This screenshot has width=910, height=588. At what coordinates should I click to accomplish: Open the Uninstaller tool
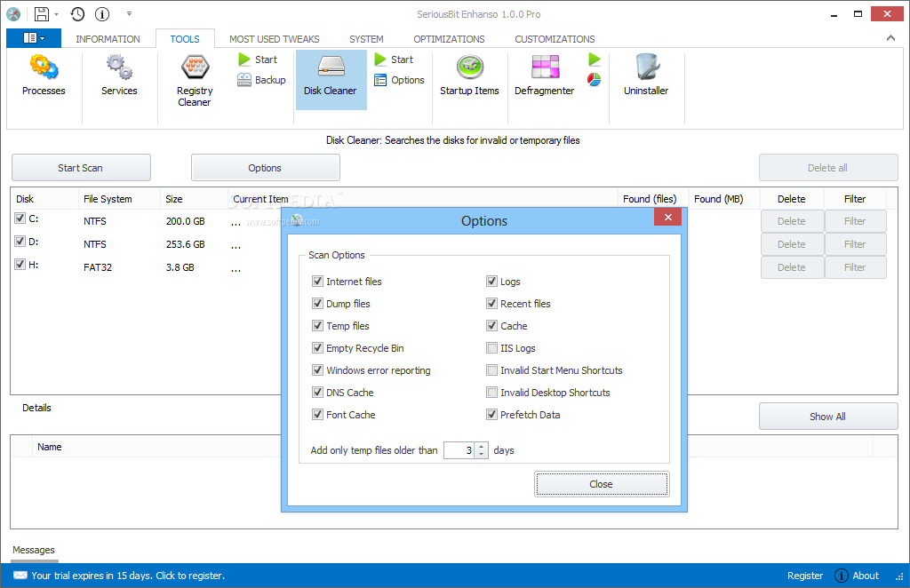coord(646,75)
